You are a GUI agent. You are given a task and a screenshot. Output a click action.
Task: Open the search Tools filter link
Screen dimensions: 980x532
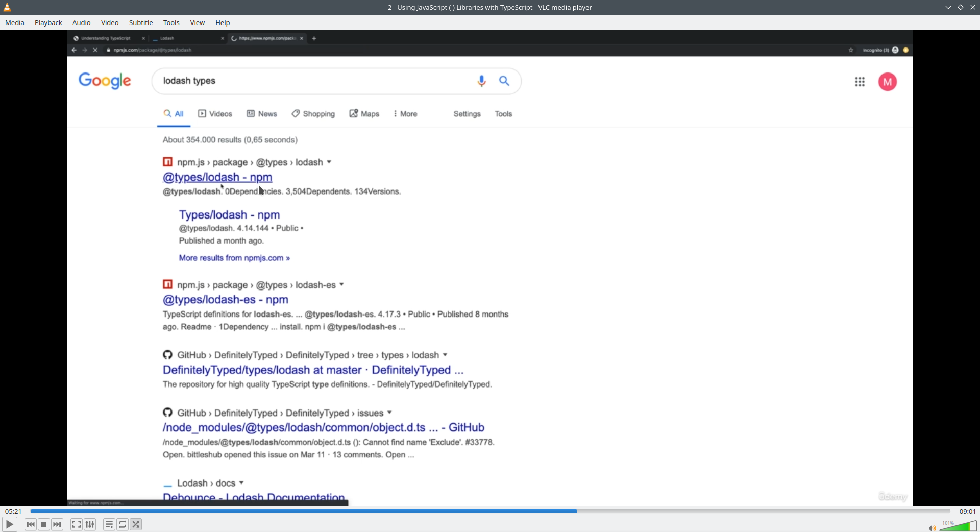[503, 114]
